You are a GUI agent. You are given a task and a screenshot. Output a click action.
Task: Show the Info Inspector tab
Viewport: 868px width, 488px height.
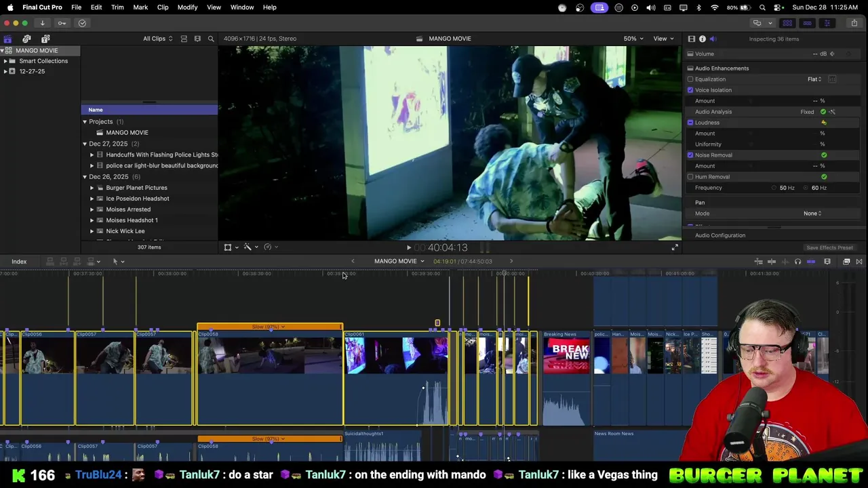702,39
